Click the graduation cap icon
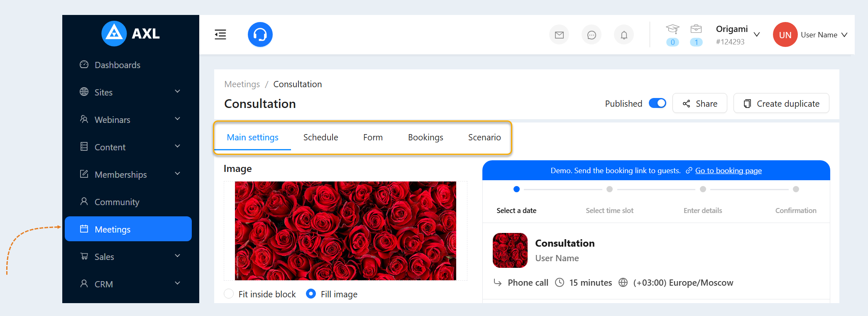 click(x=672, y=29)
